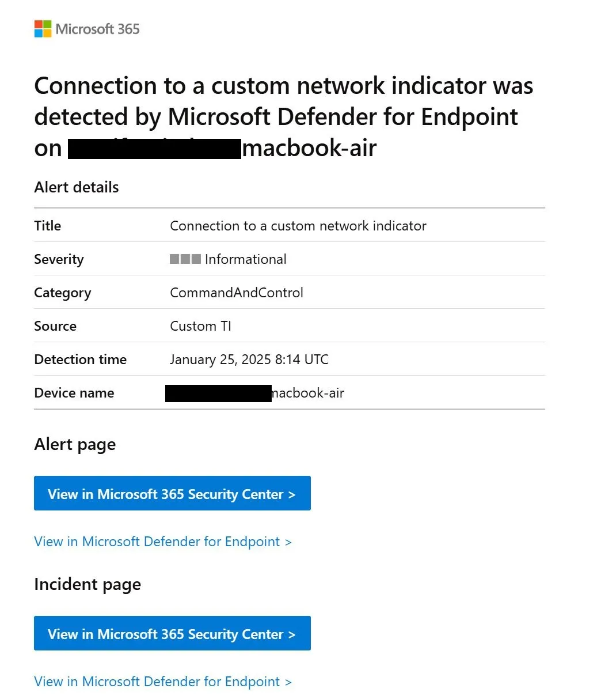Select the "Informational" severity text
This screenshot has height=700, width=601.
coord(245,259)
